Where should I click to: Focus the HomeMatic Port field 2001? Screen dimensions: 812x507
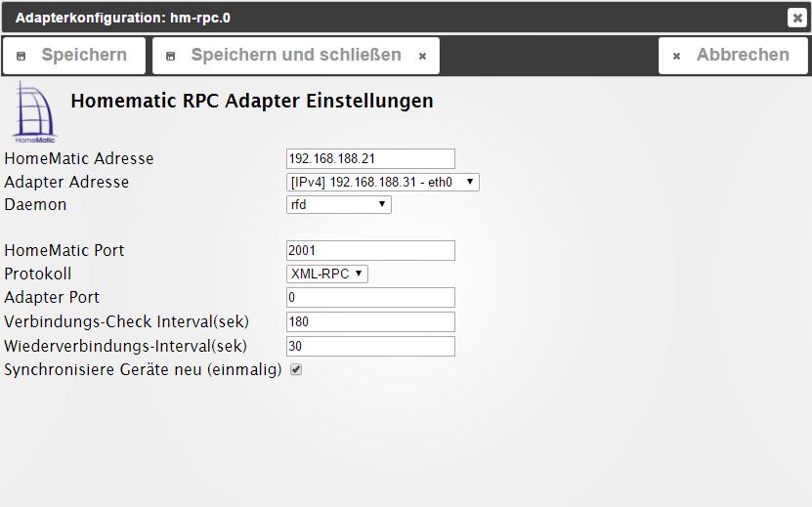pos(370,251)
